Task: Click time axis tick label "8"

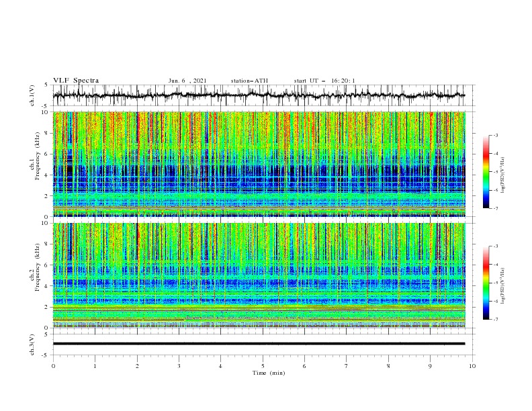Action: 388,366
